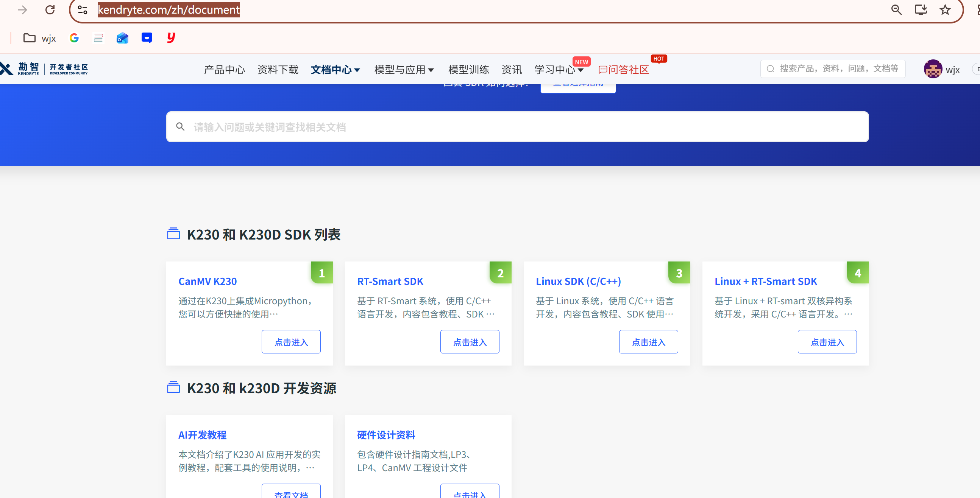Open 产品中心 in the navigation bar
Viewport: 980px width, 498px height.
click(225, 70)
